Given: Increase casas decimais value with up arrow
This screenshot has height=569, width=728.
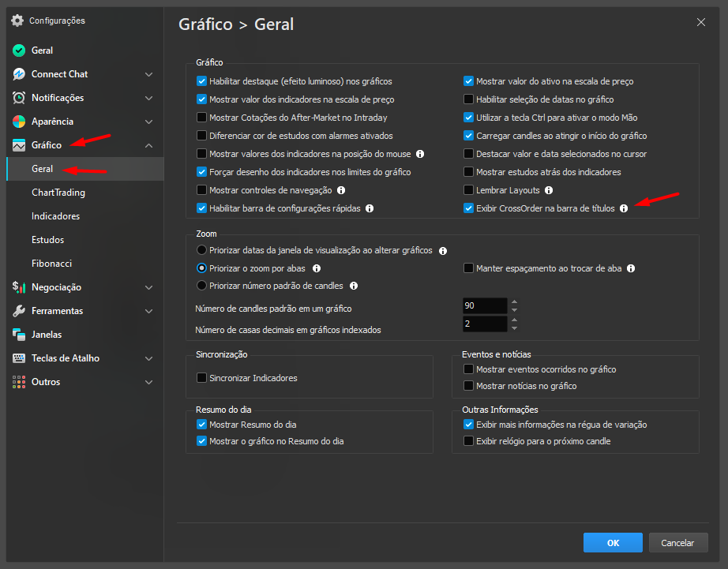Looking at the screenshot, I should click(515, 320).
